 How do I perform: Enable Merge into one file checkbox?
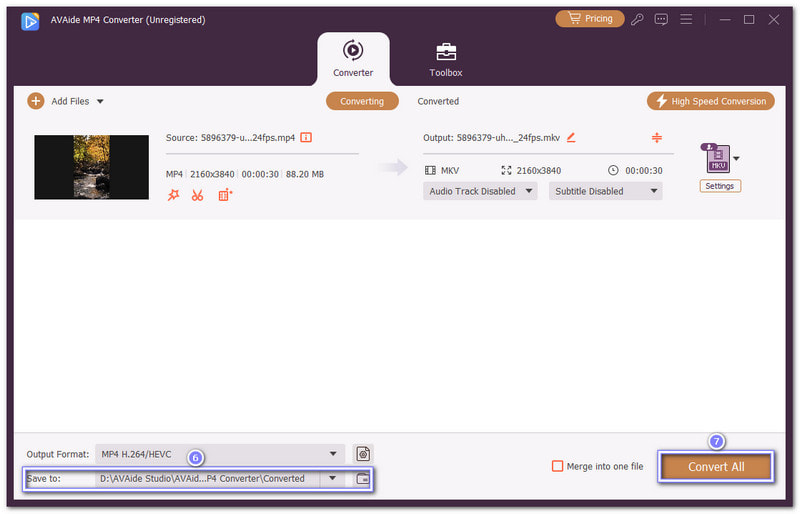tap(558, 466)
